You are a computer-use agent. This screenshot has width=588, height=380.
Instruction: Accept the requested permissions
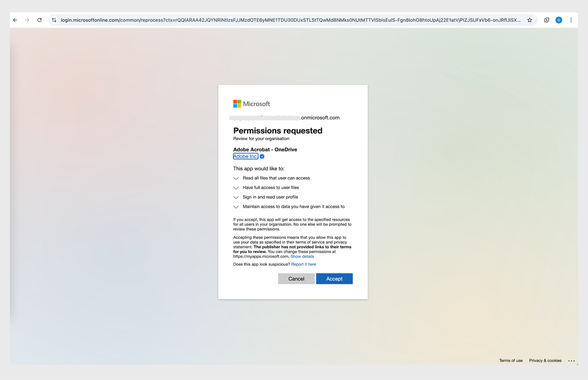coord(334,278)
